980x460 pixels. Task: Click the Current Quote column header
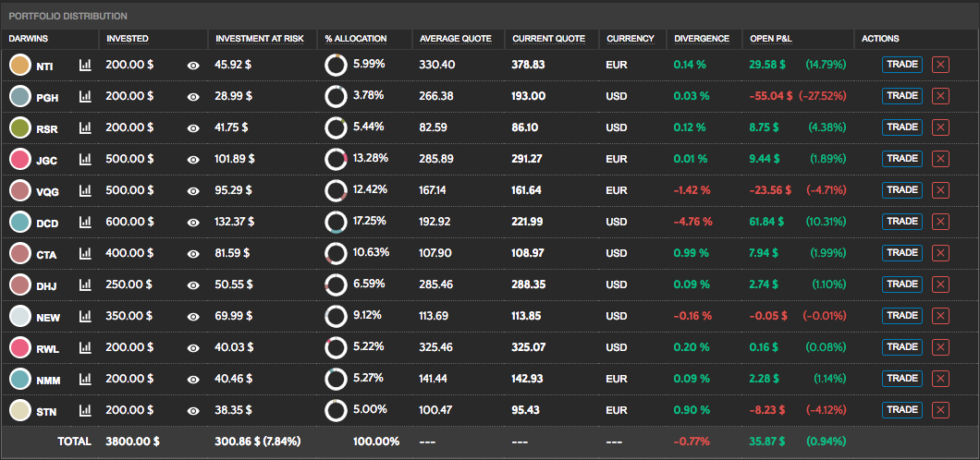pyautogui.click(x=548, y=39)
